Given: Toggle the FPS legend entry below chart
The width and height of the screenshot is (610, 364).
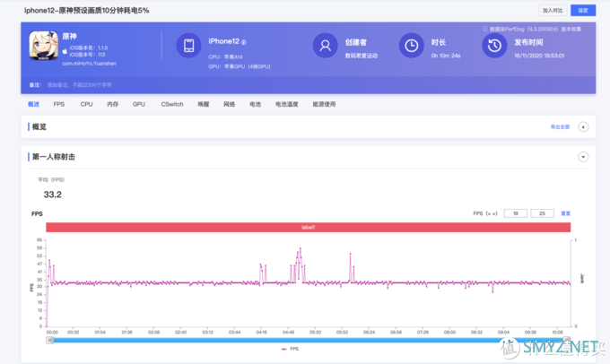Looking at the screenshot, I should click(290, 350).
